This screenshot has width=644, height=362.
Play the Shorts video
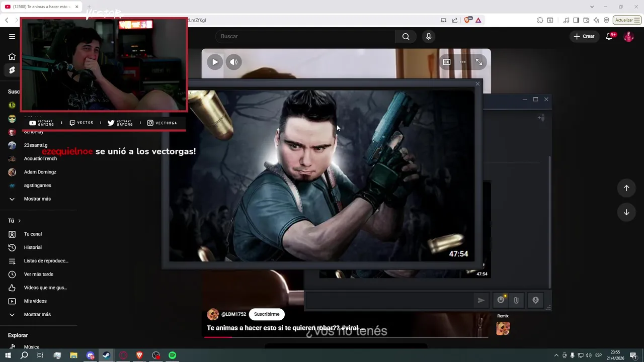pos(215,62)
